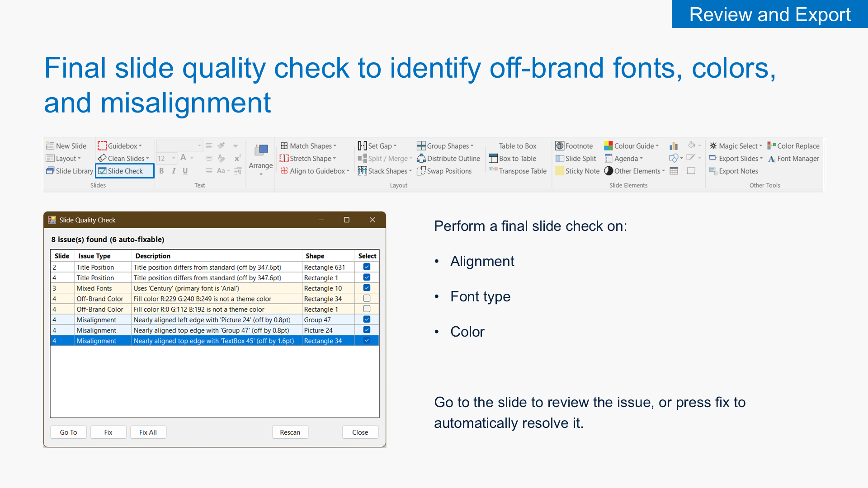The height and width of the screenshot is (488, 868).
Task: Open the font size dropdown showing 12
Action: tap(174, 158)
